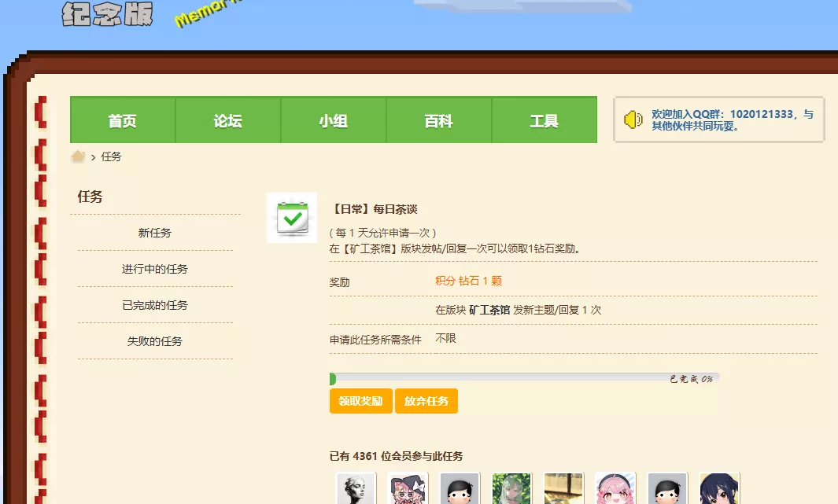The height and width of the screenshot is (504, 838).
Task: Go to 首页 in the navigation bar
Action: 122,120
